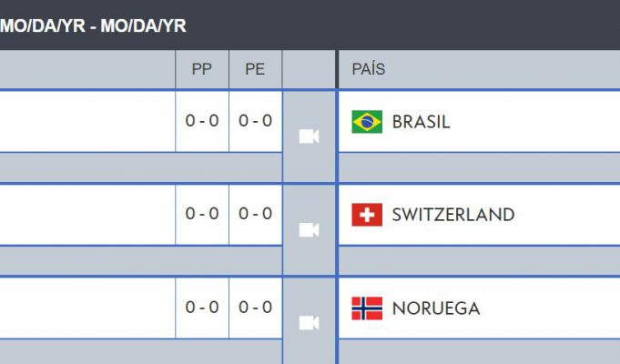
Task: Click the PP score 0 - 0 in Noruega row
Action: click(202, 307)
